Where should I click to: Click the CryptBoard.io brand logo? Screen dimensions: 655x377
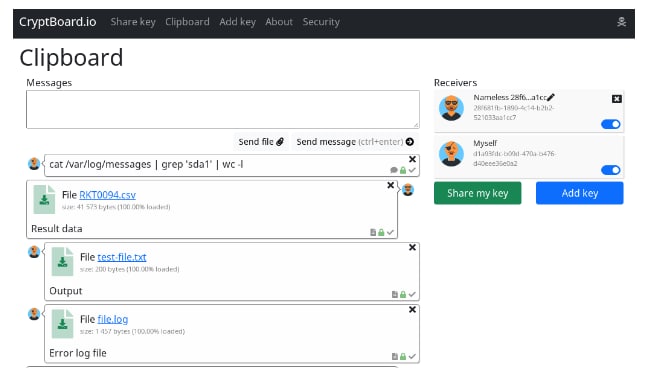pos(58,22)
